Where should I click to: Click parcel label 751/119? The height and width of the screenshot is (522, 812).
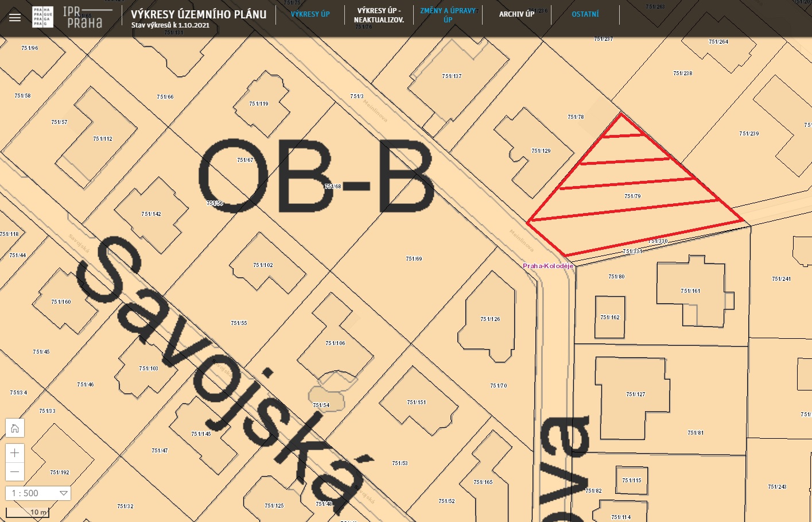[259, 104]
